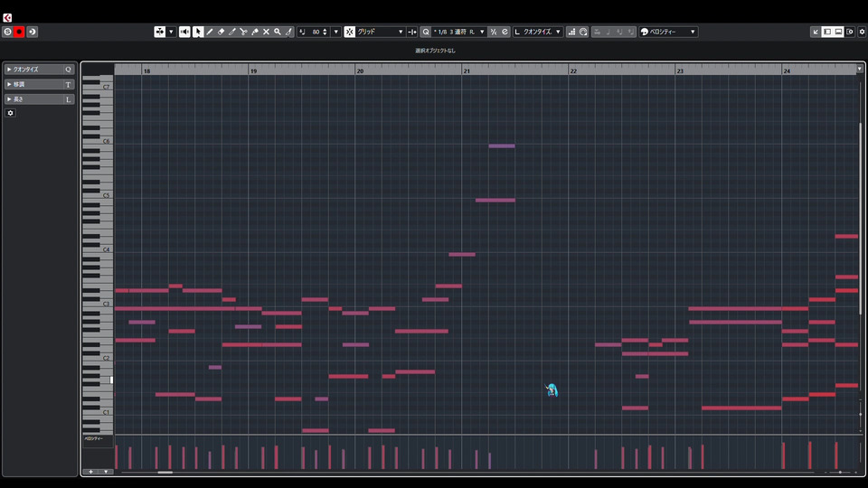Open the 1/8 triplet quantize preset dropdown

pyautogui.click(x=459, y=33)
